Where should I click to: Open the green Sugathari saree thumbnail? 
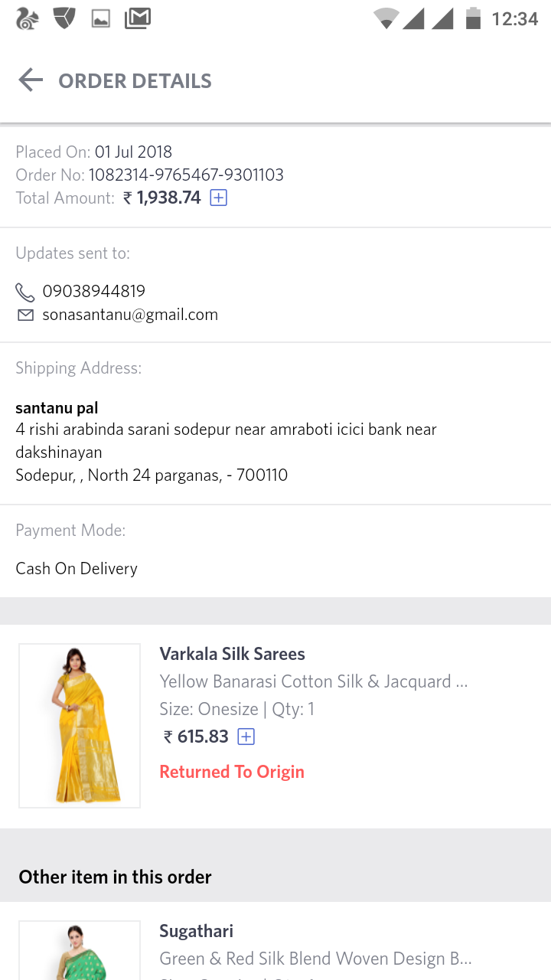[80, 951]
